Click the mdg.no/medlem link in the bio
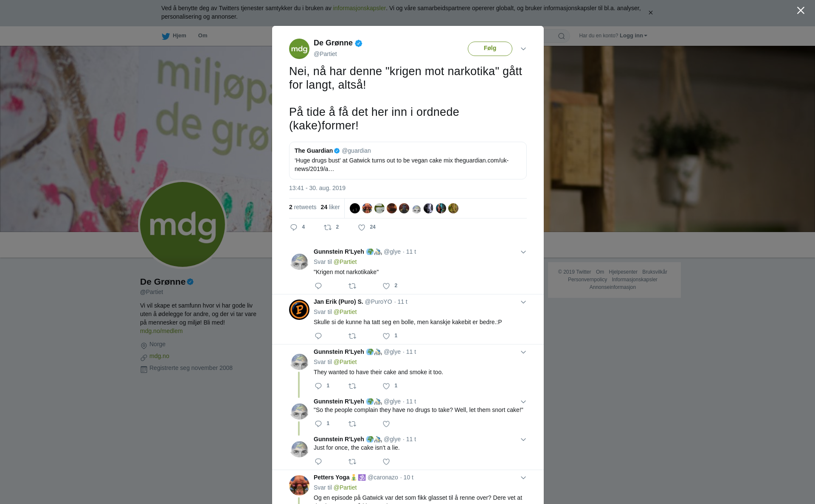Image resolution: width=815 pixels, height=504 pixels. [161, 331]
